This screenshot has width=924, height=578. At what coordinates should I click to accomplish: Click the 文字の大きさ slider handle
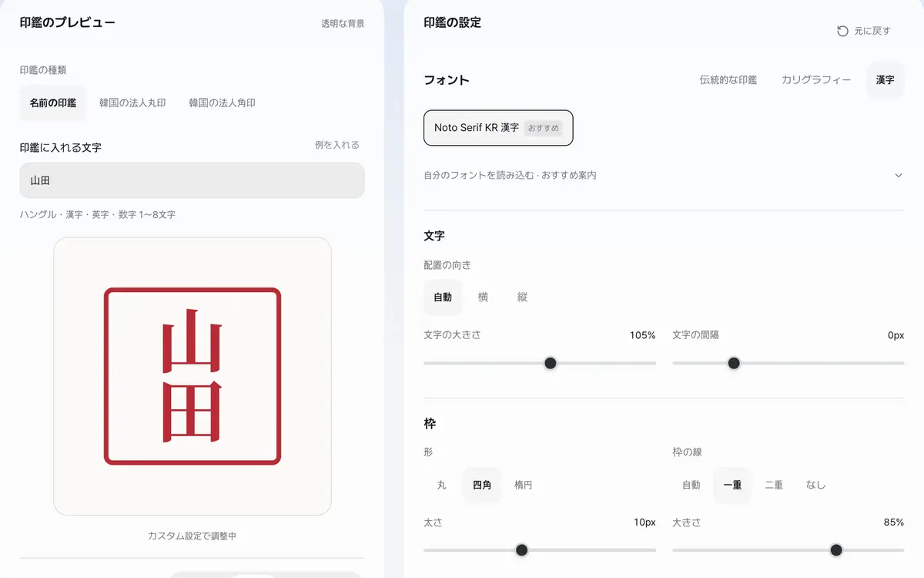(551, 363)
